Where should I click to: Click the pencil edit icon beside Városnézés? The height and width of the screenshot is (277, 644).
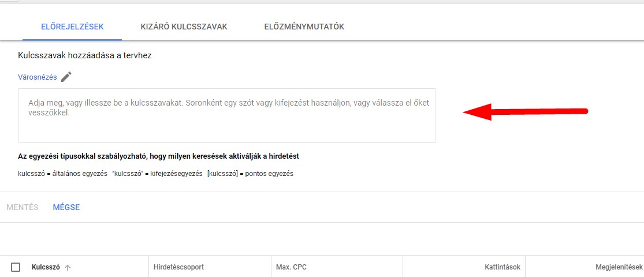(66, 77)
